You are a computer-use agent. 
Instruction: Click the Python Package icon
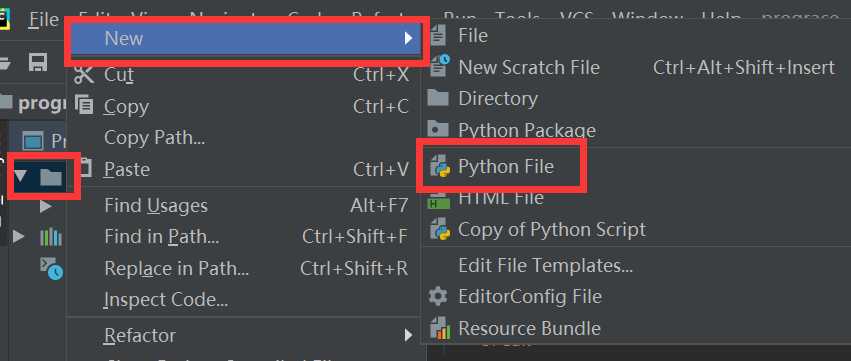point(438,130)
